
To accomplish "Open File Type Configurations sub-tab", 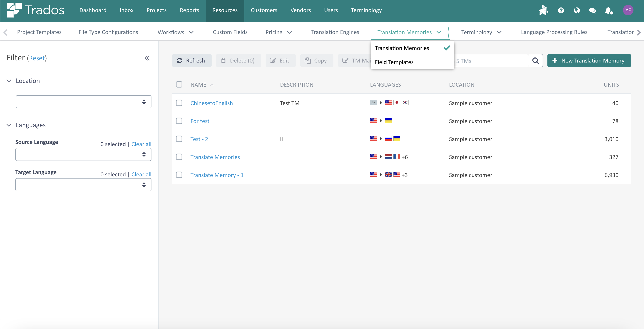I will coord(108,32).
